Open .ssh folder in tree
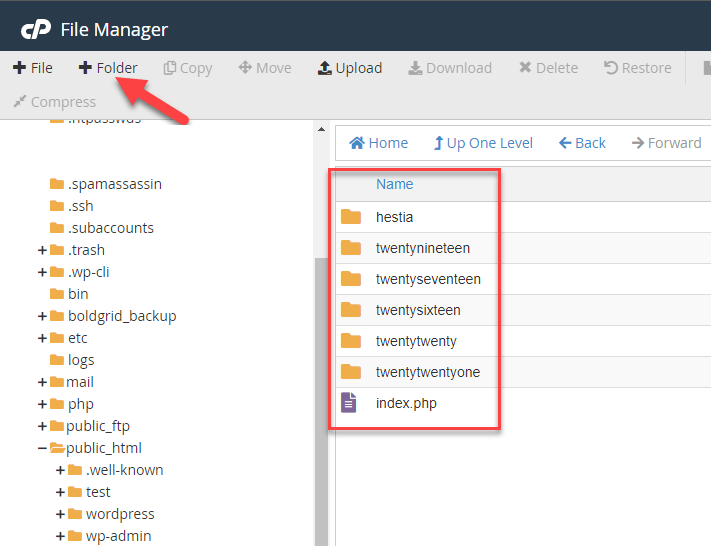711x546 pixels. pos(72,206)
